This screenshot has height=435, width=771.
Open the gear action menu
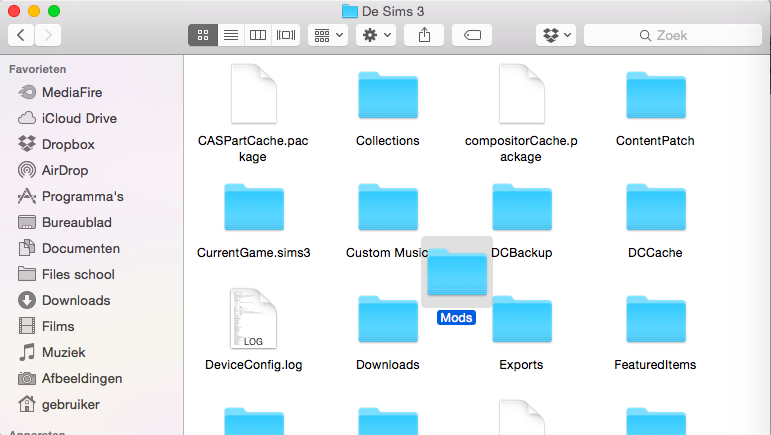376,35
